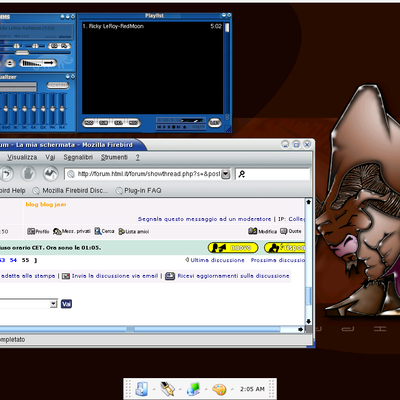The height and width of the screenshot is (400, 400).
Task: Expand the arrow right of the palette icon
Action: (x=232, y=389)
